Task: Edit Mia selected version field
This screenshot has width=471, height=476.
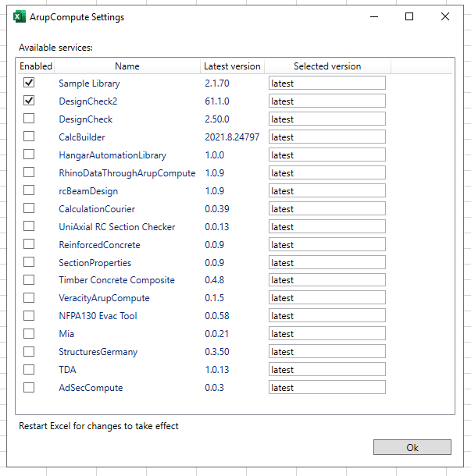Action: click(327, 333)
